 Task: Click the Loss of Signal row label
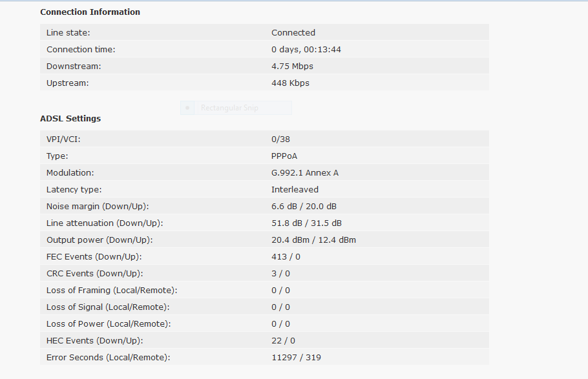(x=108, y=307)
